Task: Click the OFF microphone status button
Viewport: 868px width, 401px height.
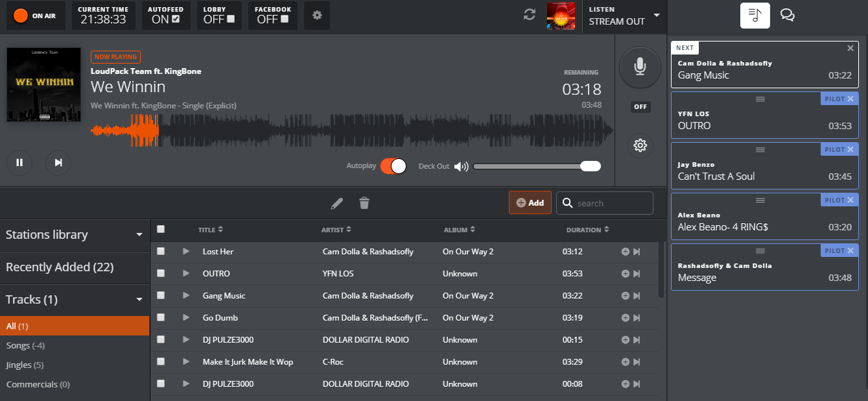Action: coord(640,107)
